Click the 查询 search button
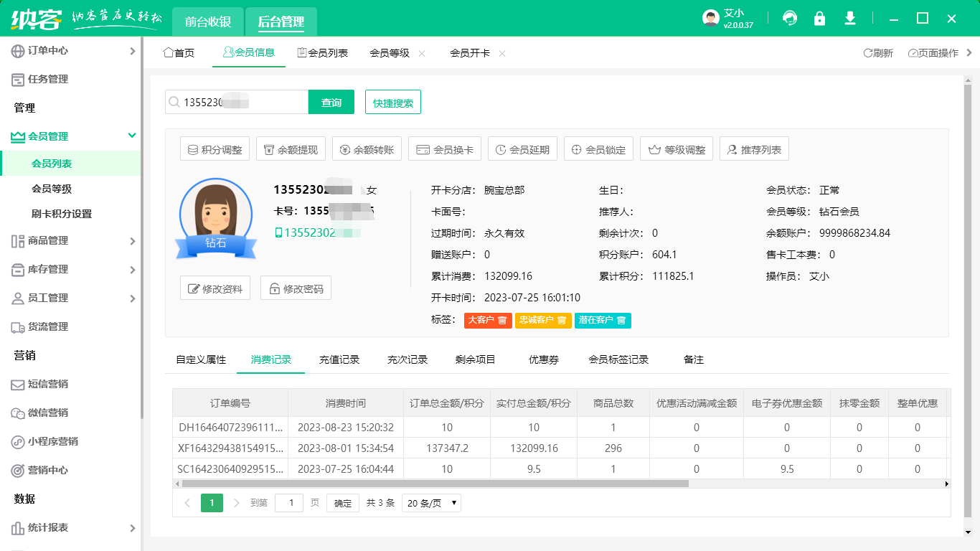 (331, 103)
